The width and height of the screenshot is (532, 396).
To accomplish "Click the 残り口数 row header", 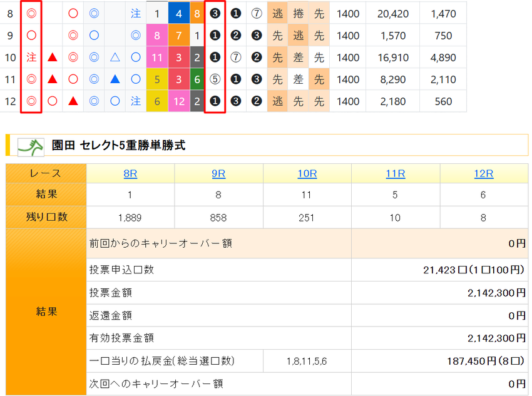I will click(46, 217).
